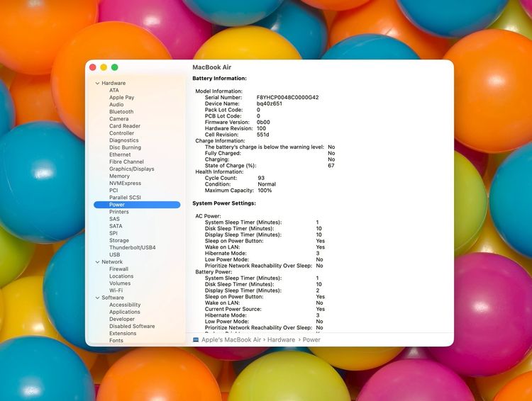
Task: Click the Cycle Count value 93
Action: click(x=261, y=178)
